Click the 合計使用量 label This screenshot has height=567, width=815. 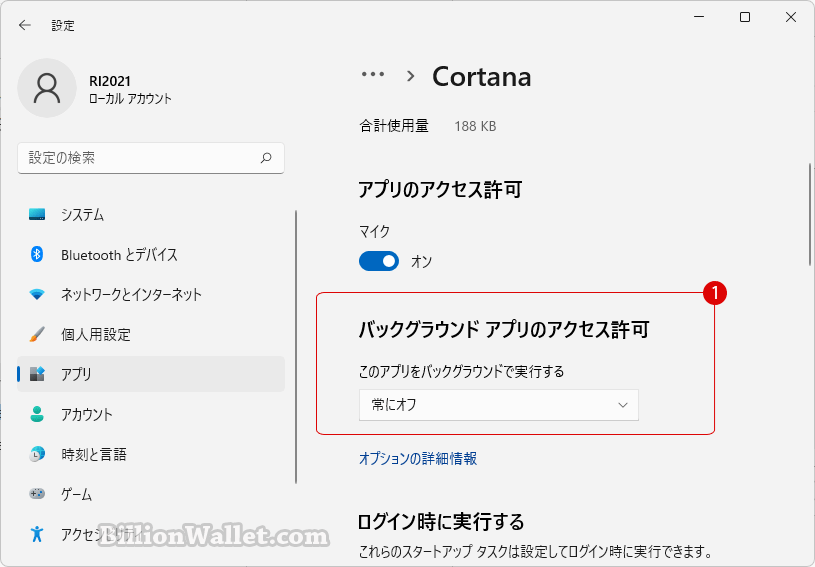coord(393,126)
